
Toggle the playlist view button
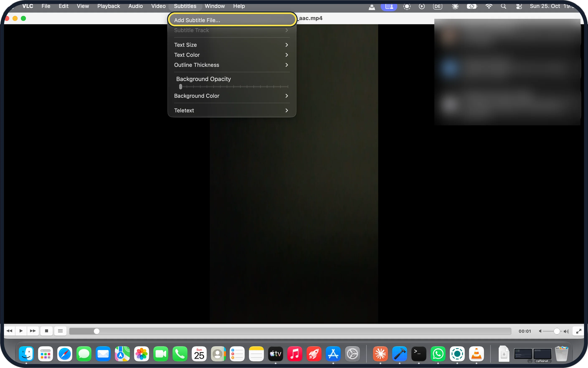(x=60, y=331)
